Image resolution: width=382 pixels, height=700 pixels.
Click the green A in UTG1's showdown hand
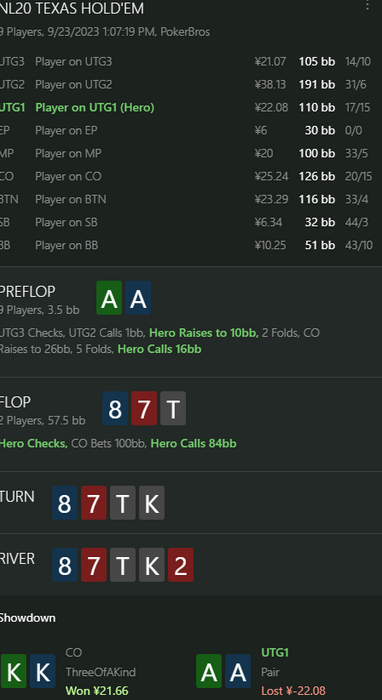tap(209, 671)
